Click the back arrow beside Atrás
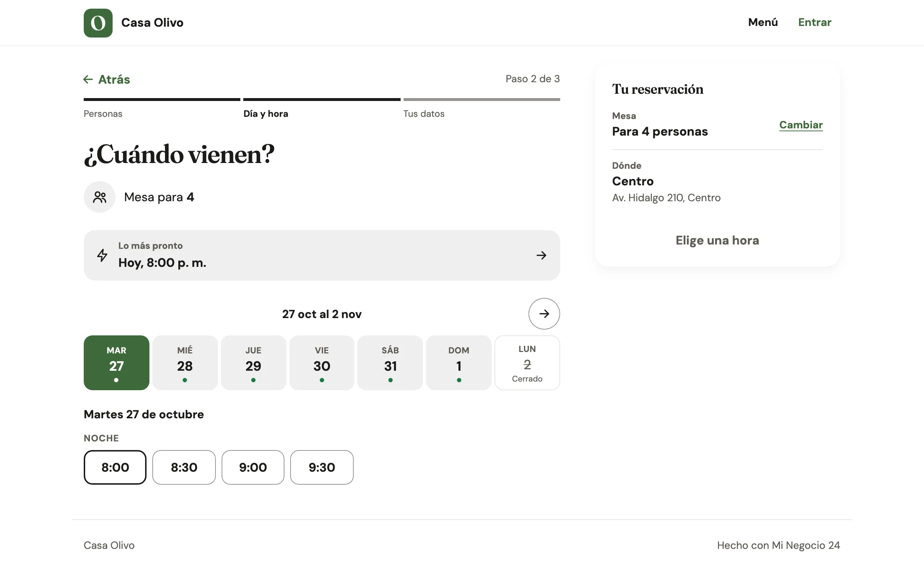924x577 pixels. point(88,79)
